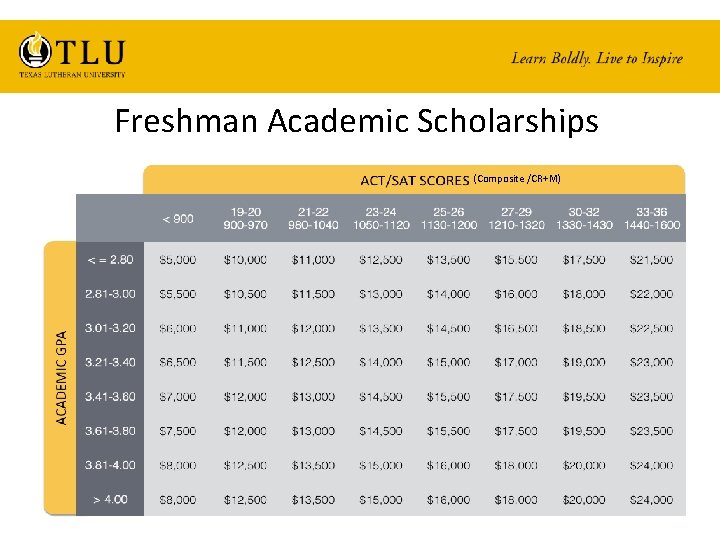Click the 33-36 / 1440-1600 column header

pyautogui.click(x=651, y=218)
